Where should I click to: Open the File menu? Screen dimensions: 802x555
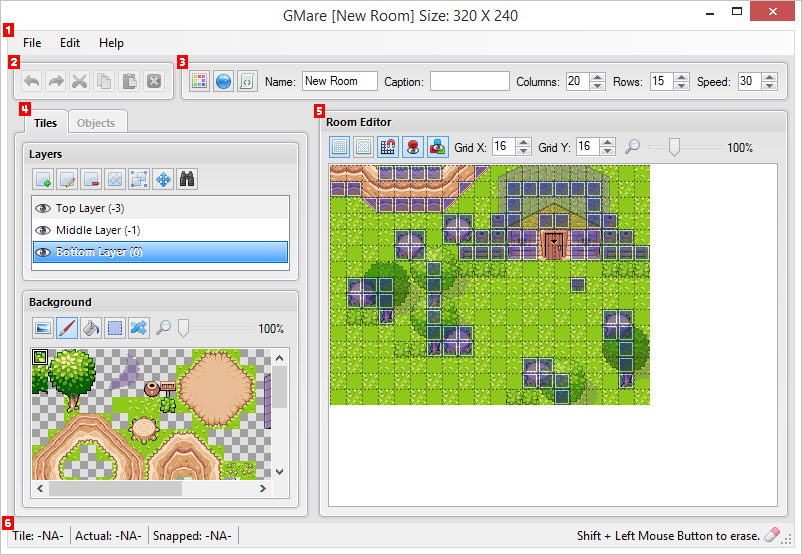tap(32, 43)
